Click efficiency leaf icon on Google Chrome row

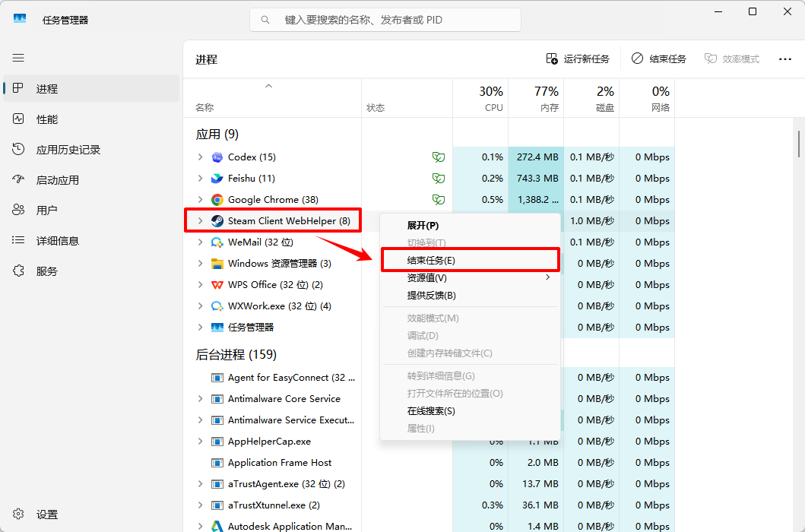point(439,200)
